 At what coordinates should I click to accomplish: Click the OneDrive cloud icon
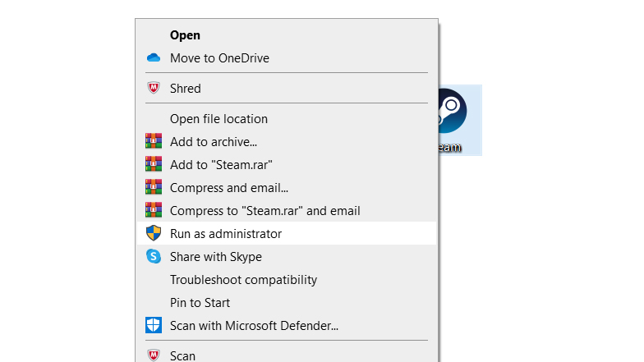click(154, 57)
